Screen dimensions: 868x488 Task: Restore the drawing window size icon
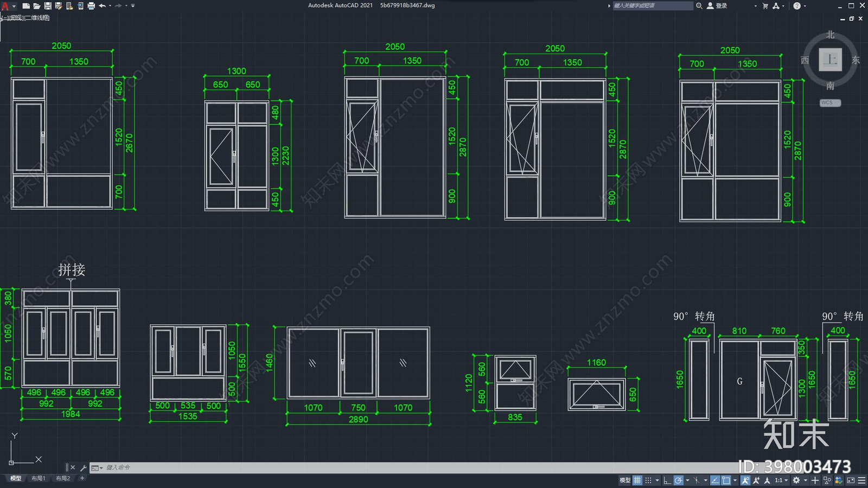[x=851, y=18]
